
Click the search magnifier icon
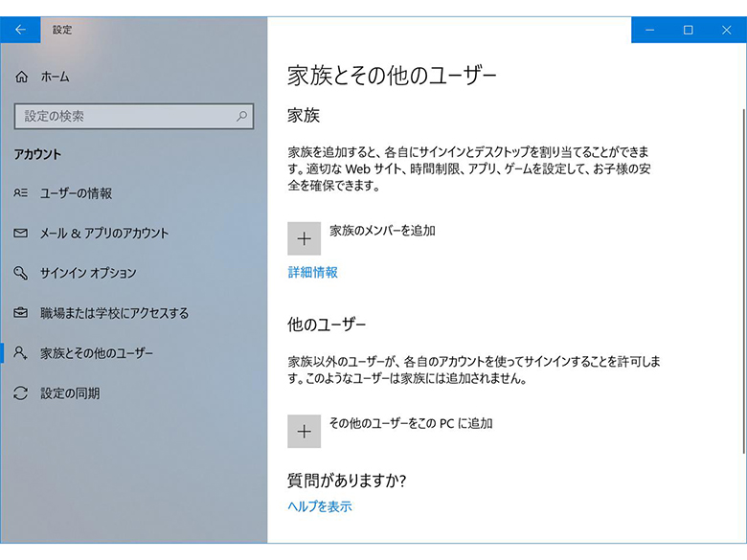coord(242,116)
